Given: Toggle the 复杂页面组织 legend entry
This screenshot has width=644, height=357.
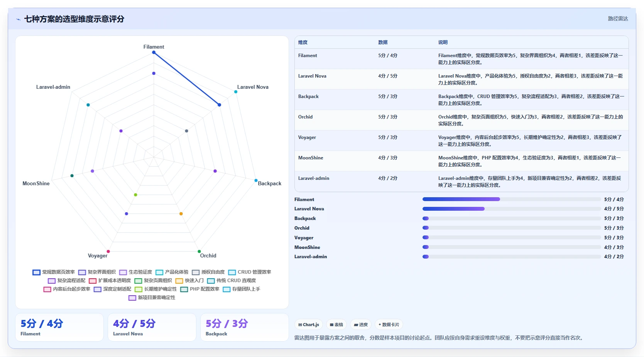Looking at the screenshot, I should [153, 281].
